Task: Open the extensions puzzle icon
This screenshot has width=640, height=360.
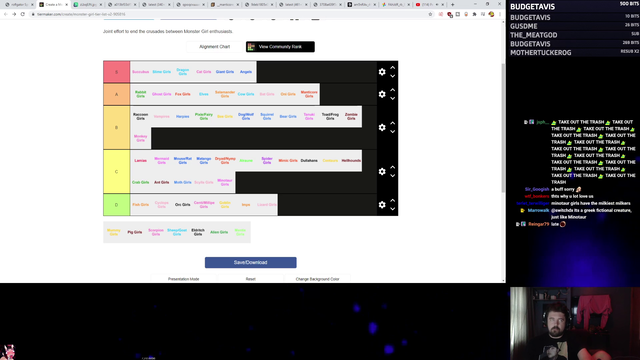Action: pyautogui.click(x=474, y=14)
